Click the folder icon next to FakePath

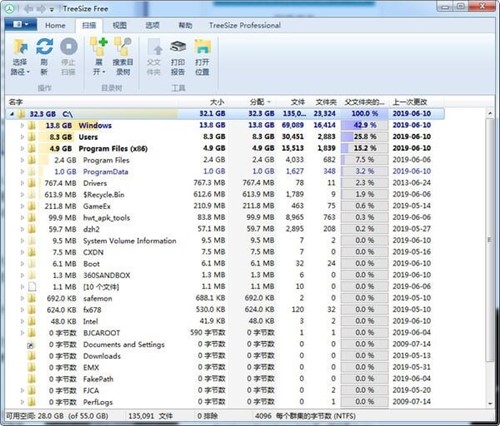point(32,379)
